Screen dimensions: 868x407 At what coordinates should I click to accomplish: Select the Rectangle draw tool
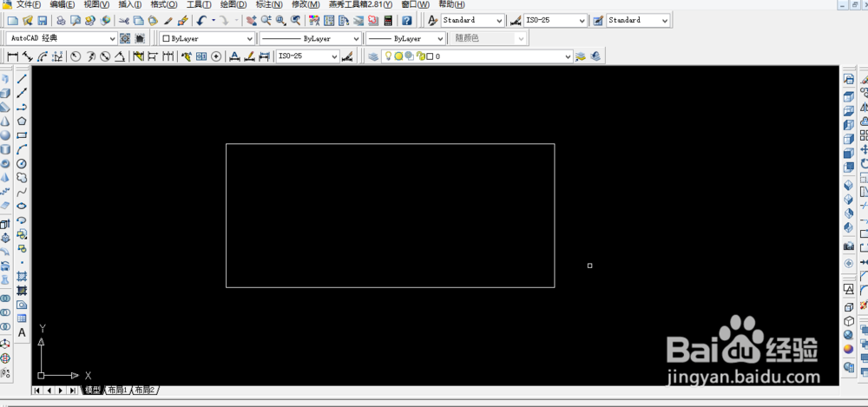[23, 135]
